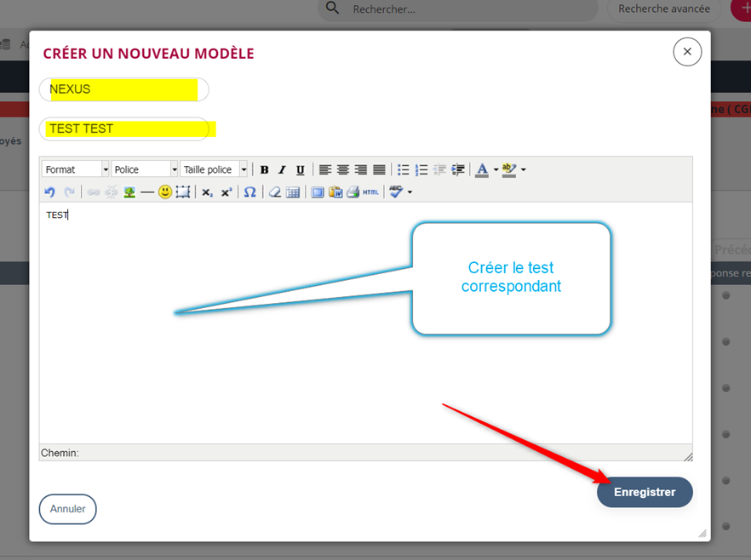
Task: Click the Enregistrer button
Action: [645, 492]
